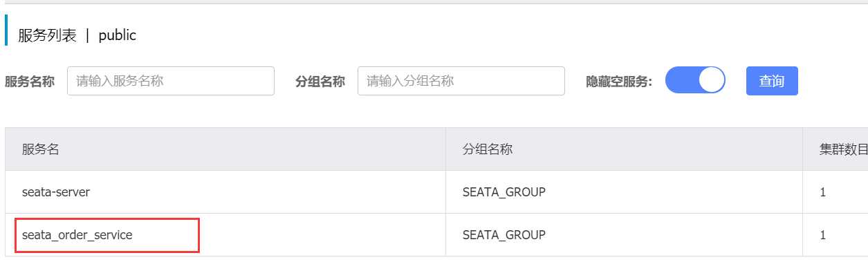Toggle the 隐藏空服务 switch
This screenshot has height=280, width=868.
coord(695,80)
